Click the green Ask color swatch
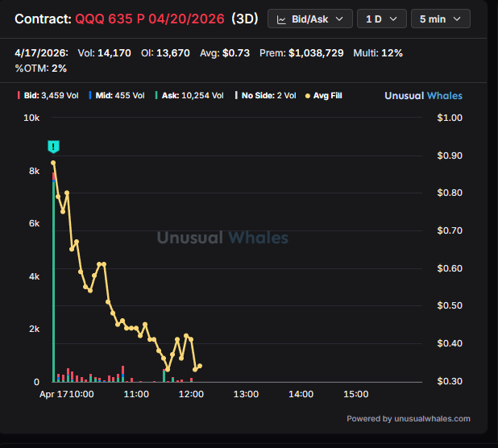The width and height of the screenshot is (498, 448). (156, 95)
